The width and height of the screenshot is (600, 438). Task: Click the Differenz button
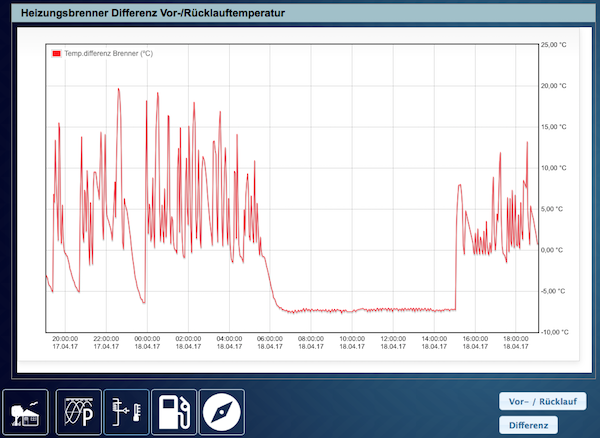click(528, 425)
